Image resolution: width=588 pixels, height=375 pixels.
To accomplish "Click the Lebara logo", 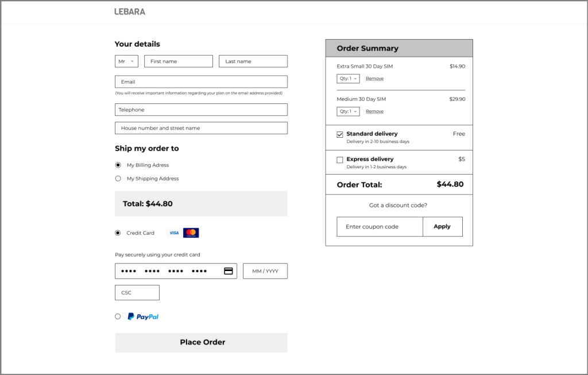I will point(130,11).
